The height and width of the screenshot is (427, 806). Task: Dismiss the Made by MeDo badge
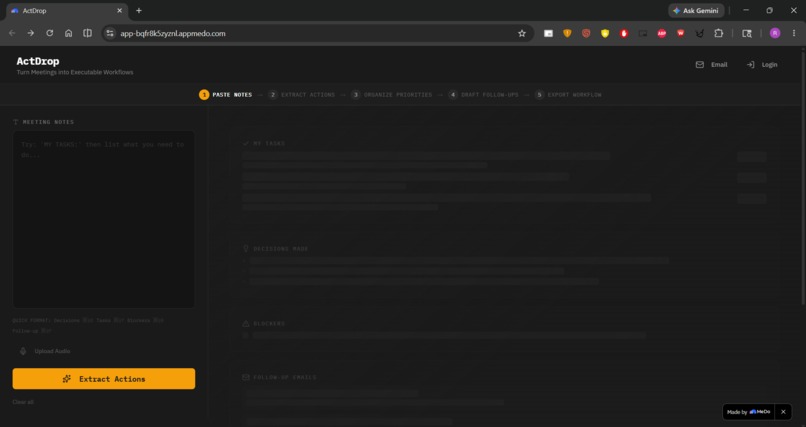[x=783, y=412]
